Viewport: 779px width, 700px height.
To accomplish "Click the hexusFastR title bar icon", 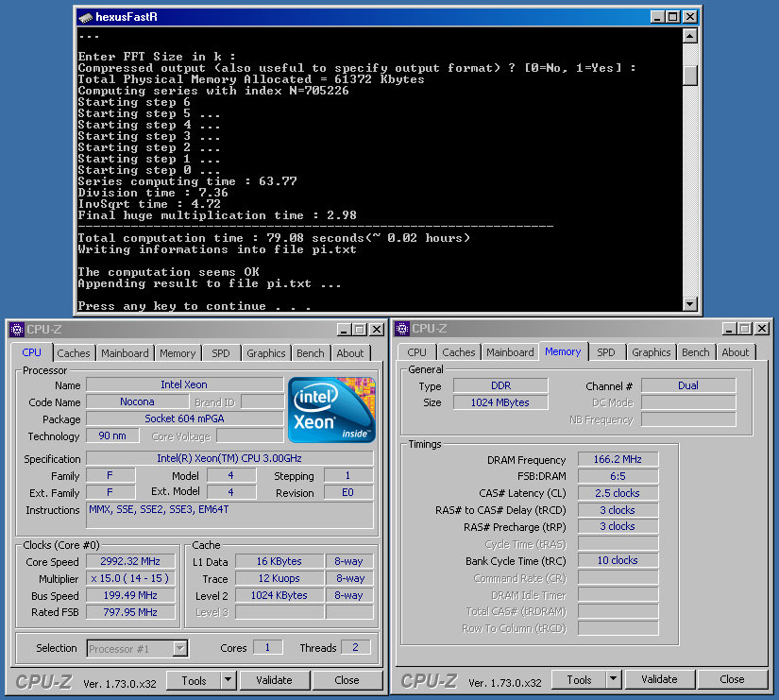I will [86, 17].
